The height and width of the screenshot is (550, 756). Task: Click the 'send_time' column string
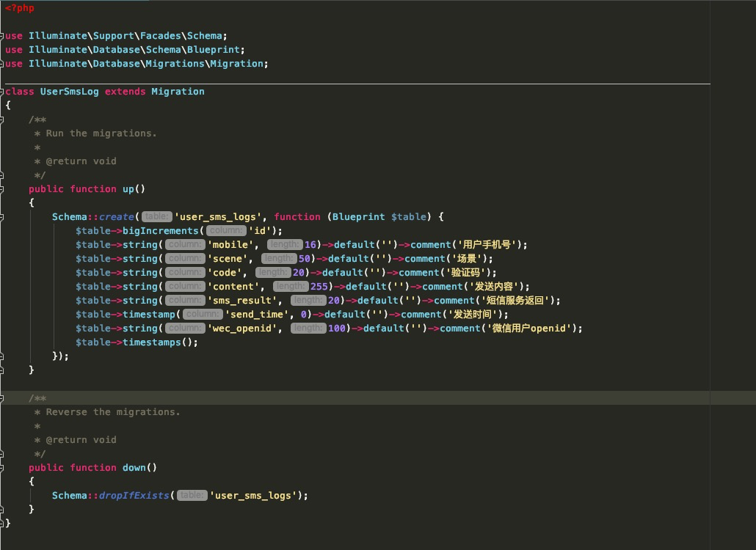(x=256, y=315)
